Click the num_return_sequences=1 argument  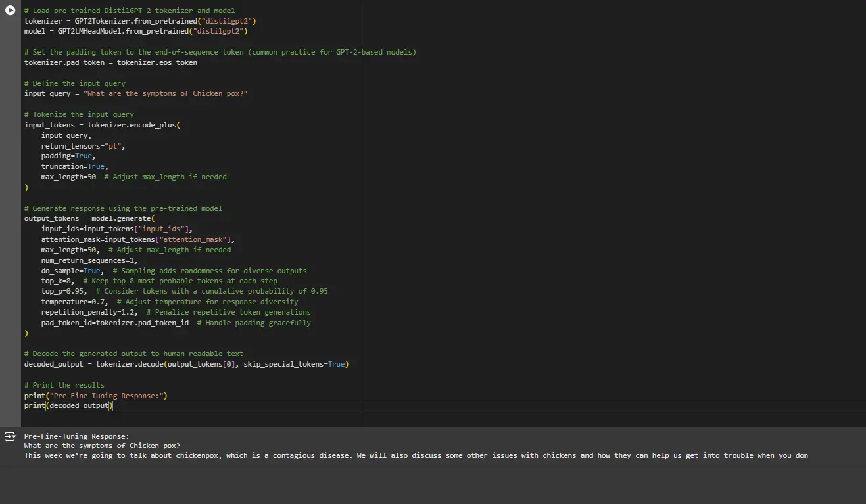coord(89,261)
